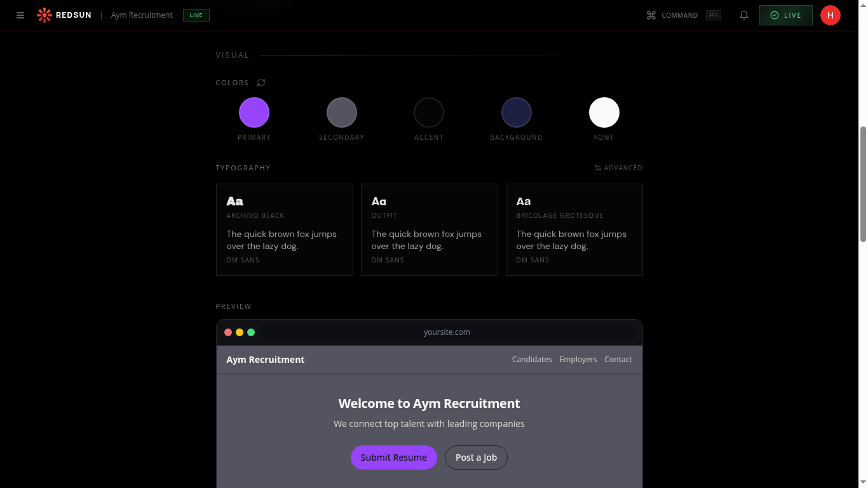Open the notifications bell

pos(743,15)
